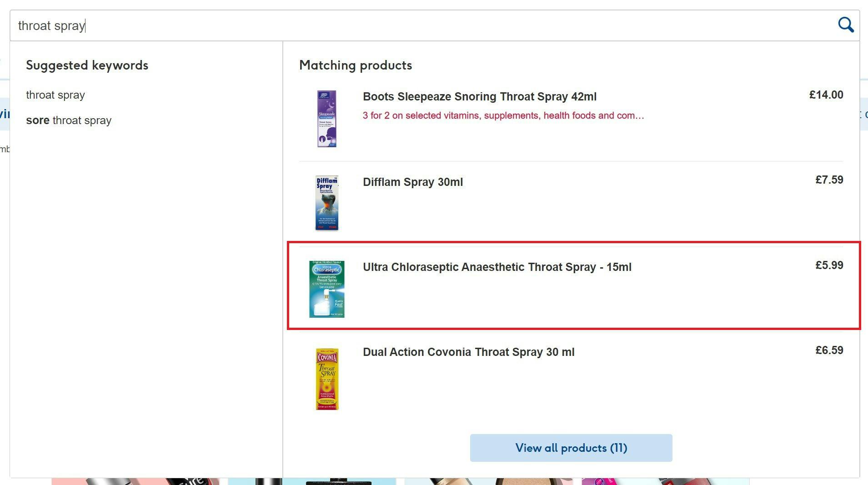
Task: Select the 'throat spray' suggested keyword
Action: (x=55, y=95)
